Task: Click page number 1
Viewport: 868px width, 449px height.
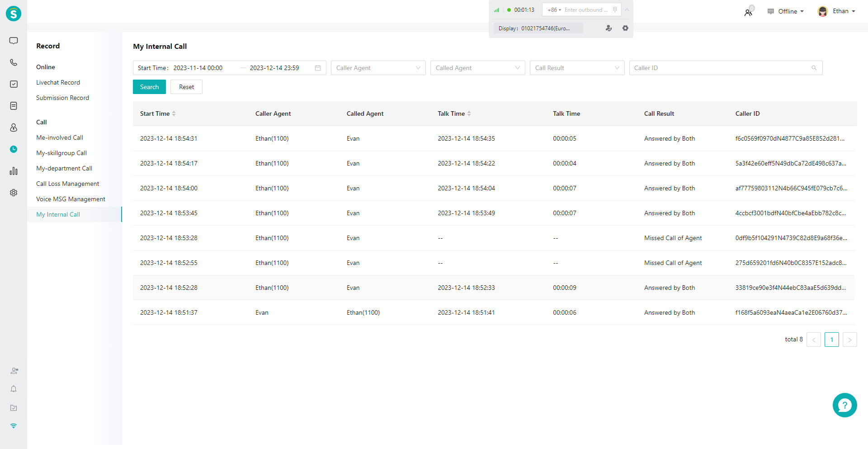Action: pos(832,340)
